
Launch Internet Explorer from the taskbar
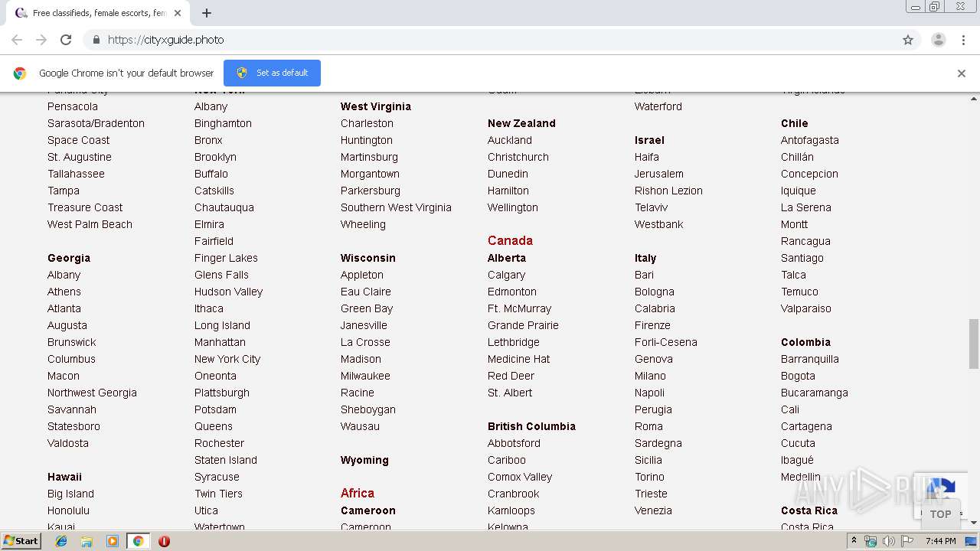pos(61,541)
